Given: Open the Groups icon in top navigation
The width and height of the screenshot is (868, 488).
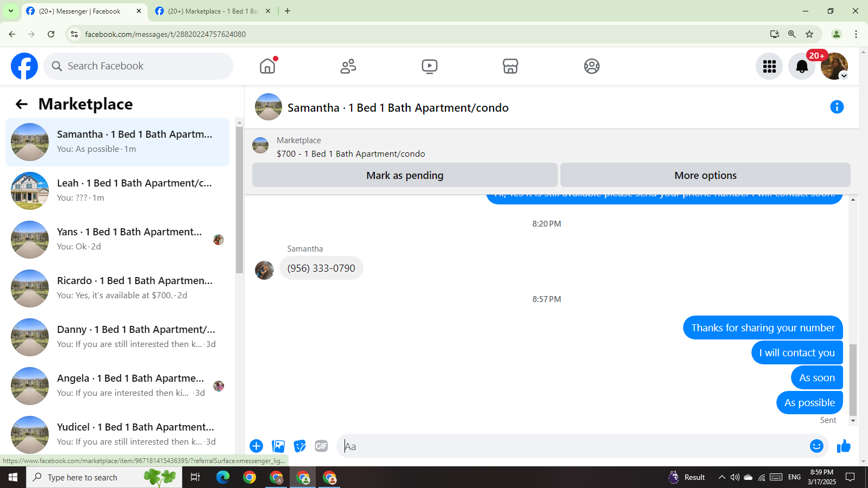Looking at the screenshot, I should pos(592,66).
